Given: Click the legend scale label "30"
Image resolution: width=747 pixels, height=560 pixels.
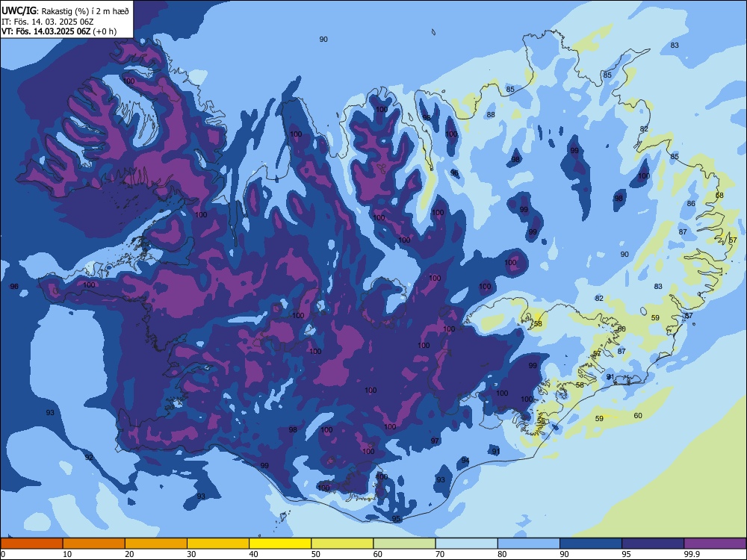Looking at the screenshot, I should coord(191,554).
